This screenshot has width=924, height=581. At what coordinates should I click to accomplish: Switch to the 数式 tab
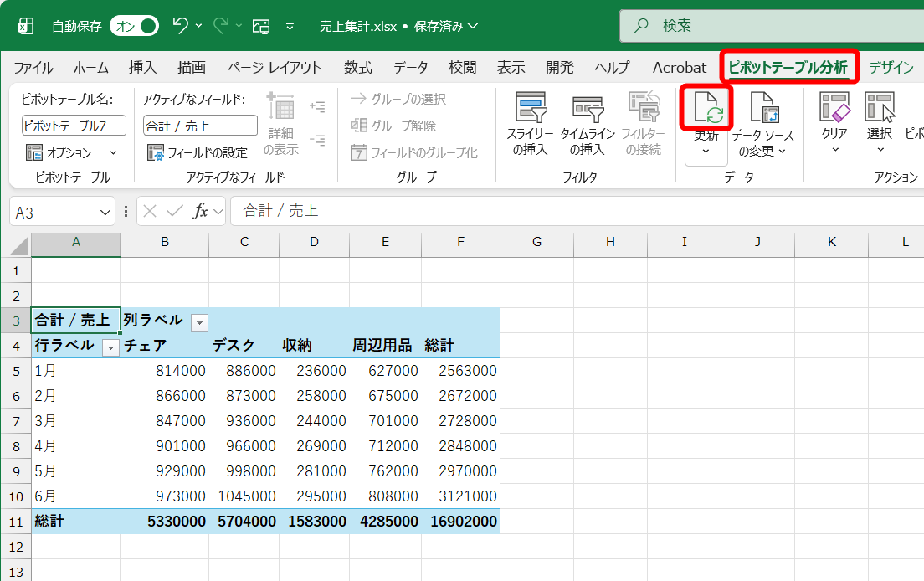(358, 68)
